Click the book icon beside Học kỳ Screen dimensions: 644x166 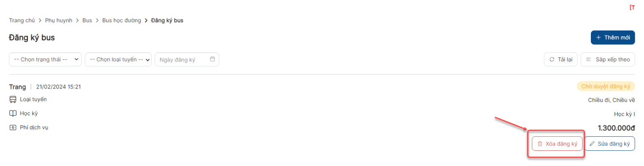pyautogui.click(x=13, y=113)
